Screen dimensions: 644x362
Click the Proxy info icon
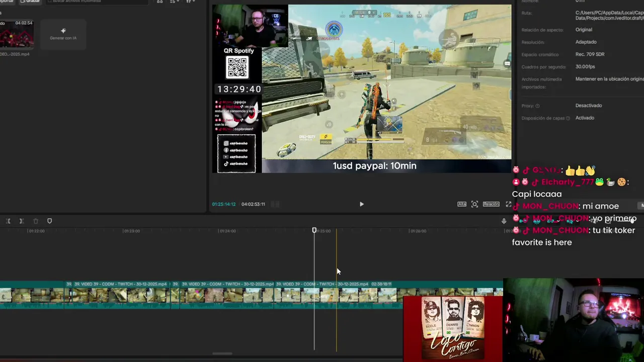pos(537,106)
